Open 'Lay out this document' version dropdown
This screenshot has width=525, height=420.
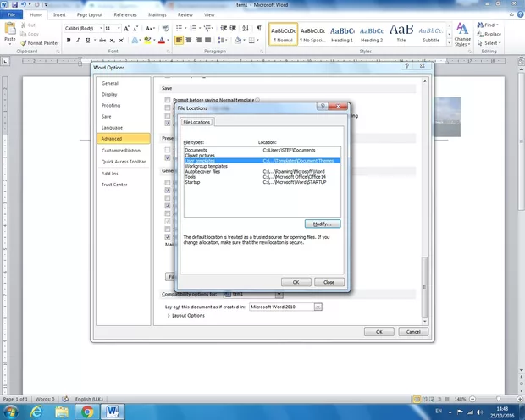[x=318, y=307]
